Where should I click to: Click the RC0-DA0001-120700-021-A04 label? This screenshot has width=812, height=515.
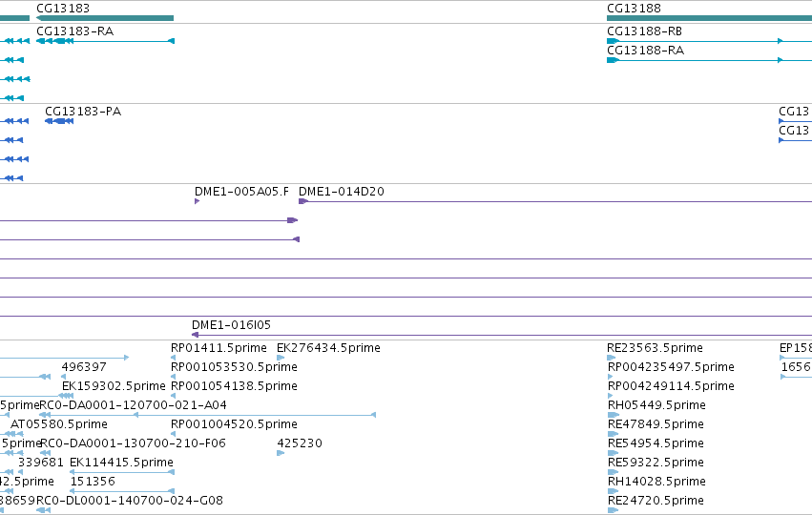(x=133, y=405)
